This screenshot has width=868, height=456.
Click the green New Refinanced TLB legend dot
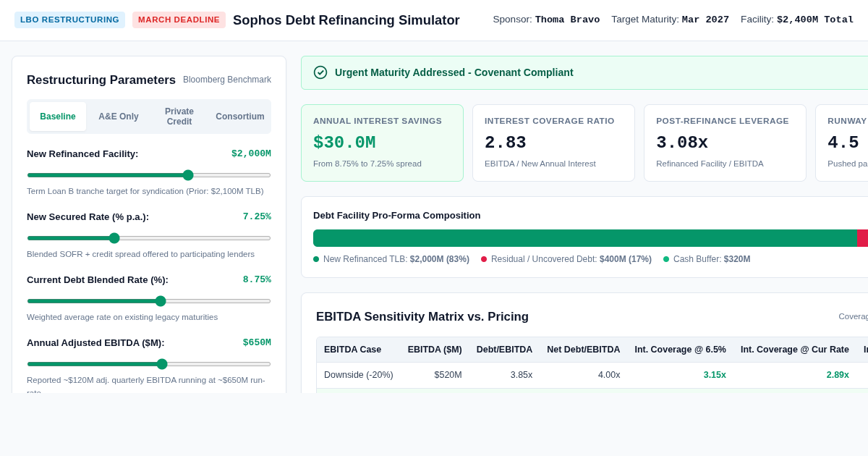coord(316,259)
